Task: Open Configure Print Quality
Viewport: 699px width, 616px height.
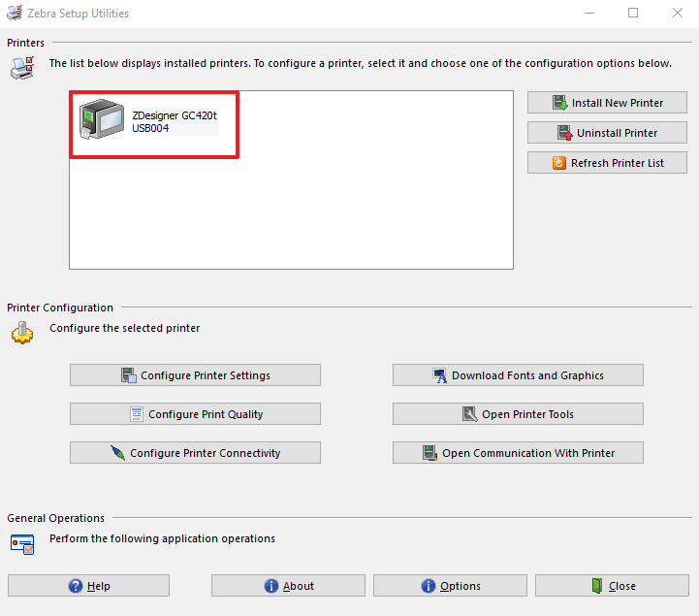Action: coord(195,414)
